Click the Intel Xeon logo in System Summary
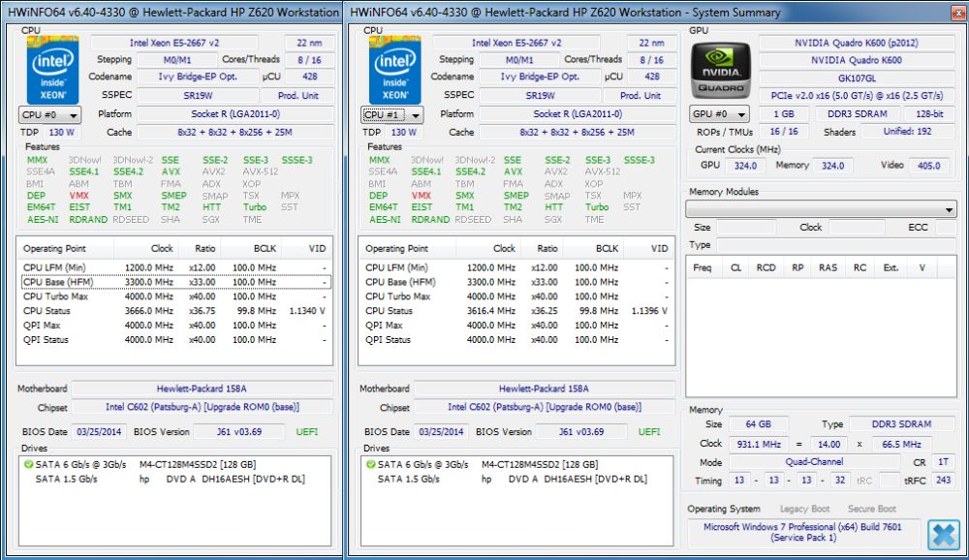The image size is (969, 560). click(395, 69)
